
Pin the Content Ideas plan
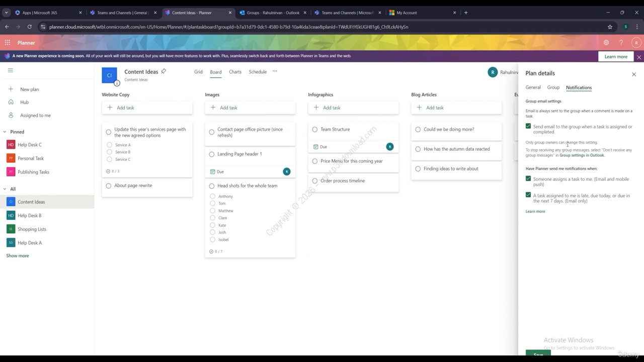click(x=164, y=71)
